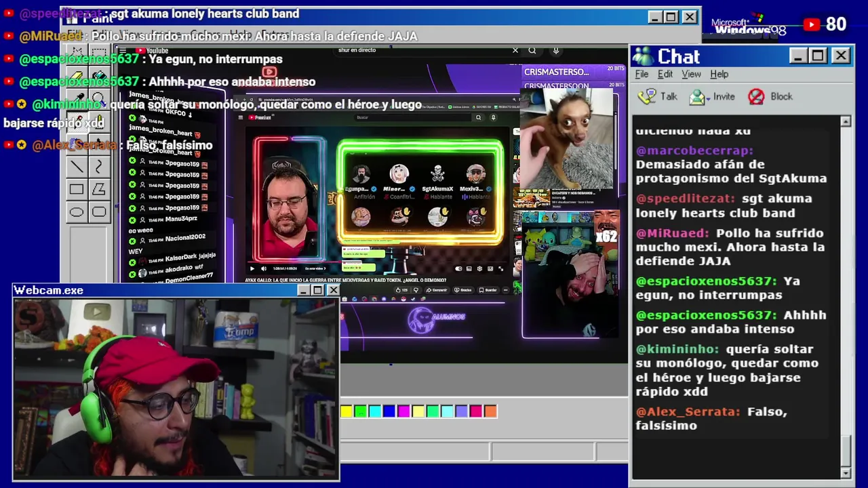The image size is (868, 488).
Task: Click the x62 combo counter
Action: point(606,237)
